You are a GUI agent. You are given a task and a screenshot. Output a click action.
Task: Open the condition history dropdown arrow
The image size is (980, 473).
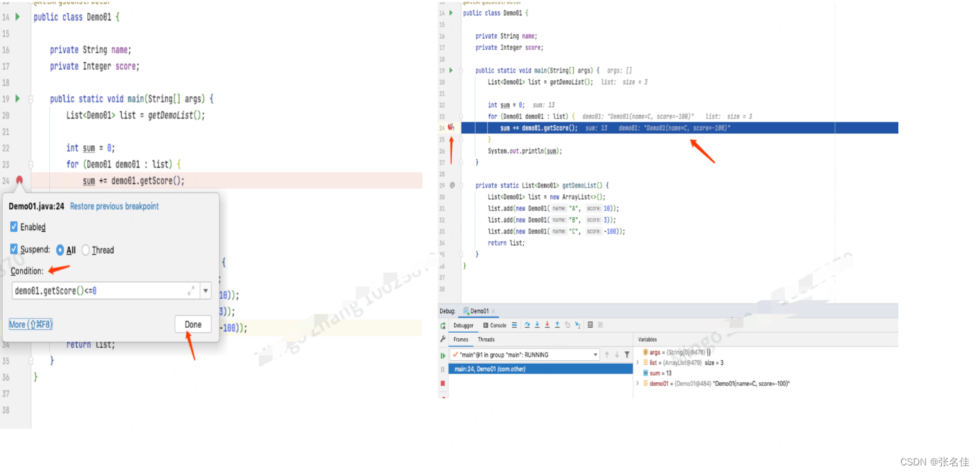coord(206,291)
